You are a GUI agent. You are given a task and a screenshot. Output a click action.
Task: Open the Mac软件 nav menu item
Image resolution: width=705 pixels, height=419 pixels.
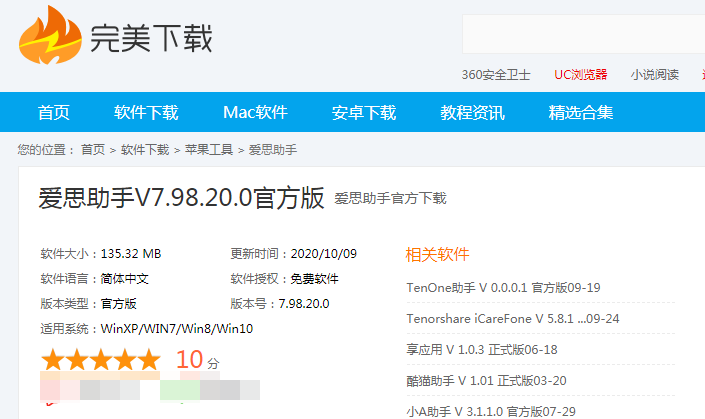255,112
